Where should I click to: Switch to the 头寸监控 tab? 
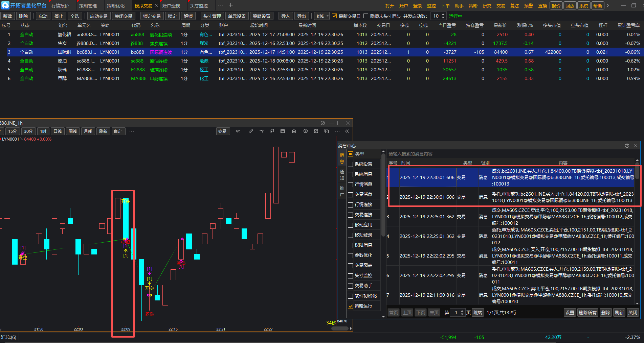point(199,6)
